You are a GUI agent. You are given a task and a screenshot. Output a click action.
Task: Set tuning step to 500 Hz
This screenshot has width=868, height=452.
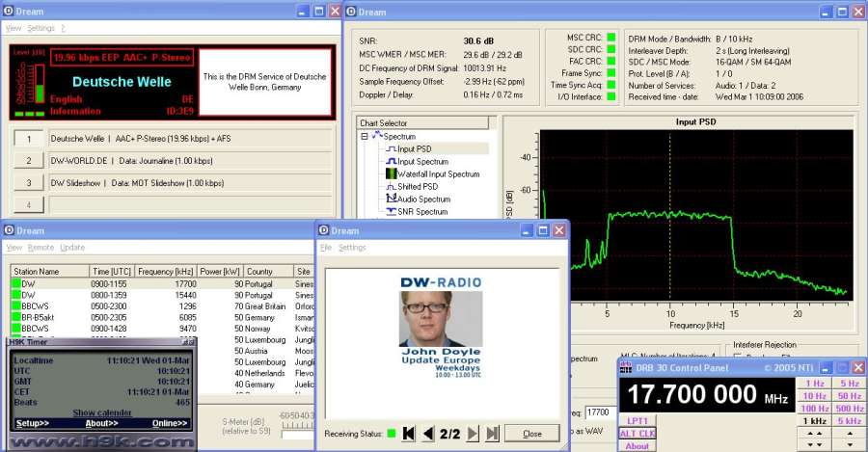pos(849,409)
